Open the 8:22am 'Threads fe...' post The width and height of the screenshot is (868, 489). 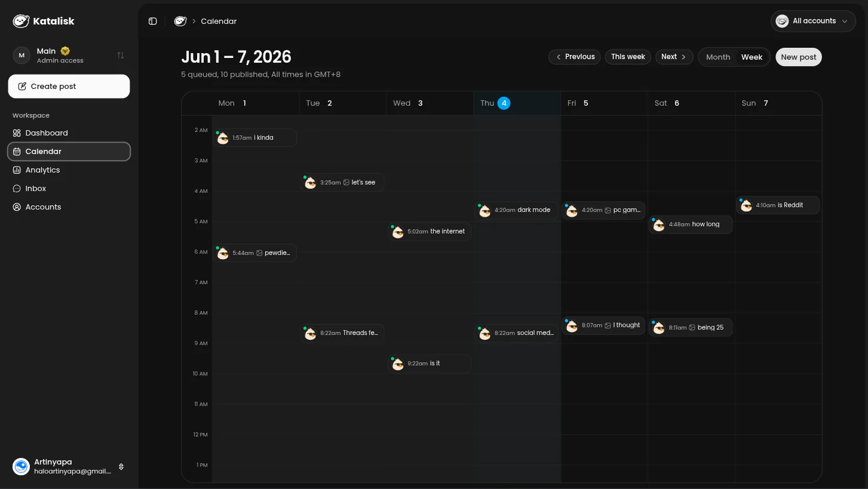pyautogui.click(x=342, y=333)
